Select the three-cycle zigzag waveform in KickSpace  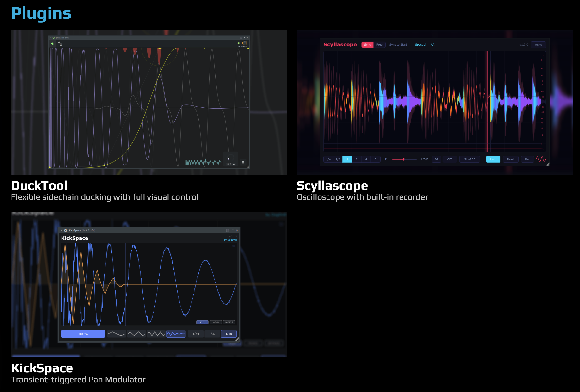(x=156, y=334)
